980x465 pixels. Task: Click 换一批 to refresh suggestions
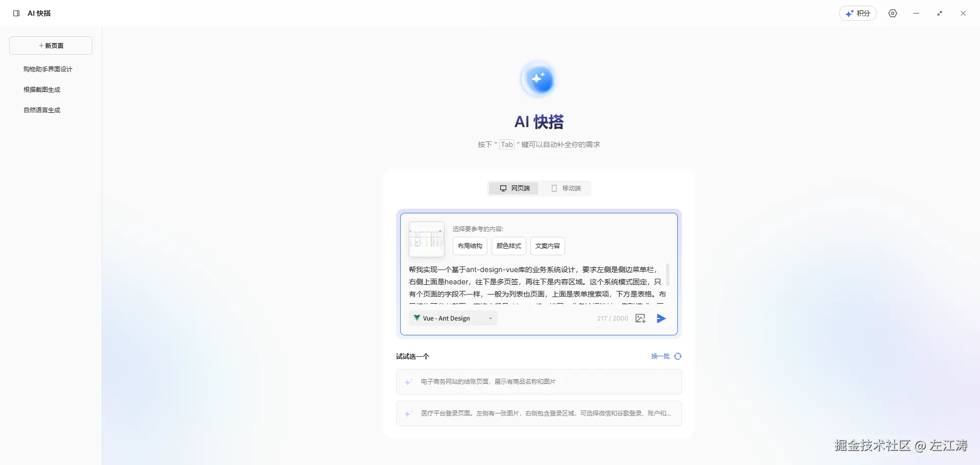tap(659, 356)
